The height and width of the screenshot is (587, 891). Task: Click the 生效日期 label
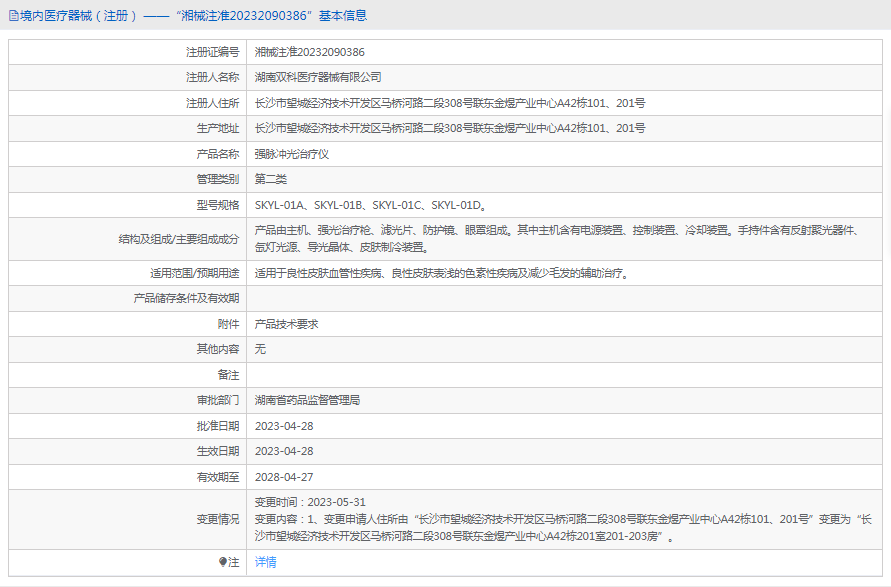point(218,451)
